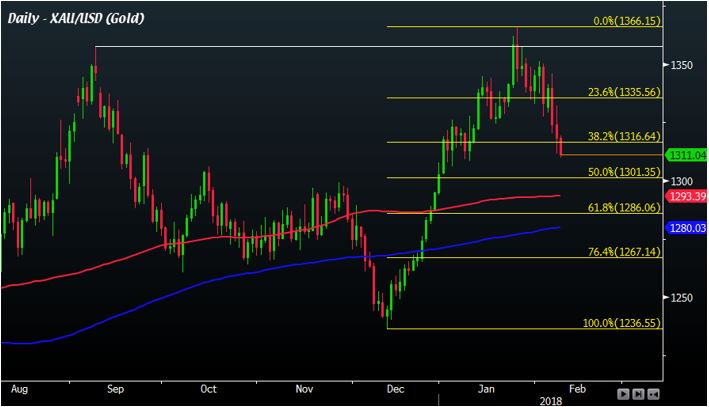Click the scroll-right arrow button
Screen dimensions: 709x407
(624, 394)
